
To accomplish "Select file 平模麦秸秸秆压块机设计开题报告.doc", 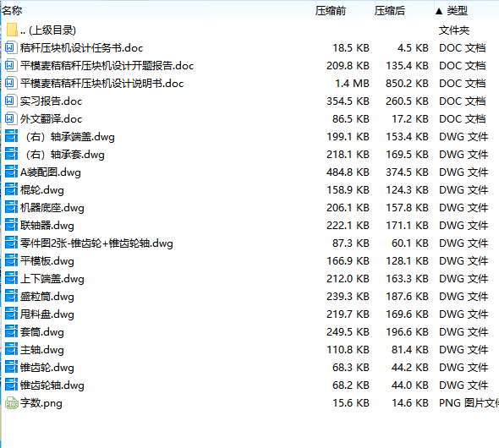I will (x=107, y=66).
